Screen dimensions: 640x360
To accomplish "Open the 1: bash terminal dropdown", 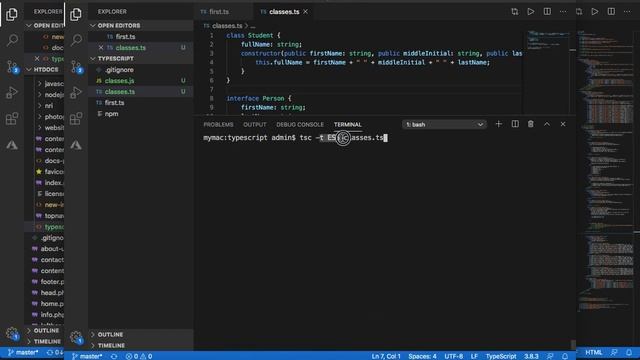I will point(444,124).
